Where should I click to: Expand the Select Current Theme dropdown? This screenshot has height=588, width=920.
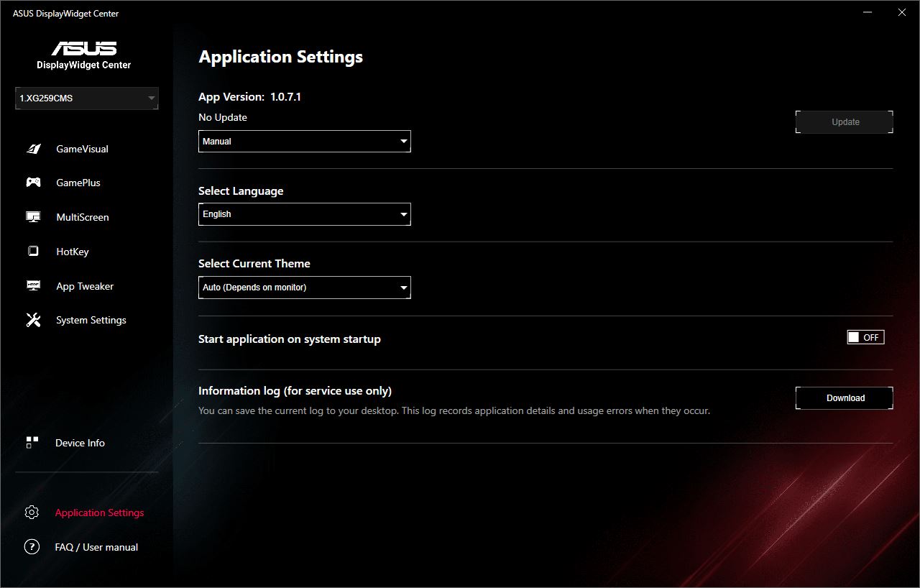305,288
